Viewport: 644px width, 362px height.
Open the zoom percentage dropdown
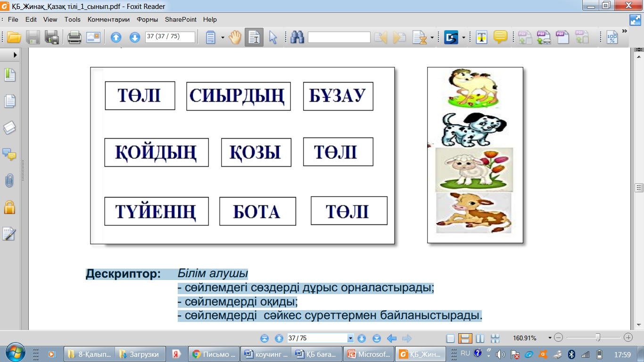[550, 338]
